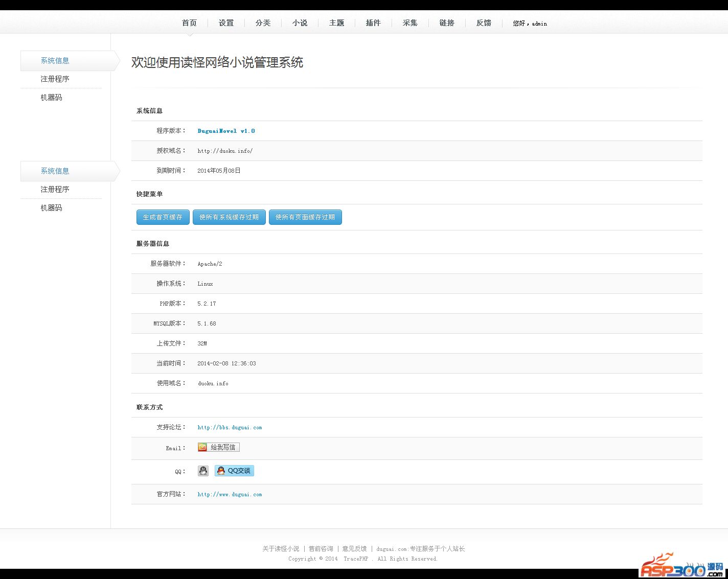Click the page title 欢迎使用读怪网络小说管理系统

(x=217, y=62)
